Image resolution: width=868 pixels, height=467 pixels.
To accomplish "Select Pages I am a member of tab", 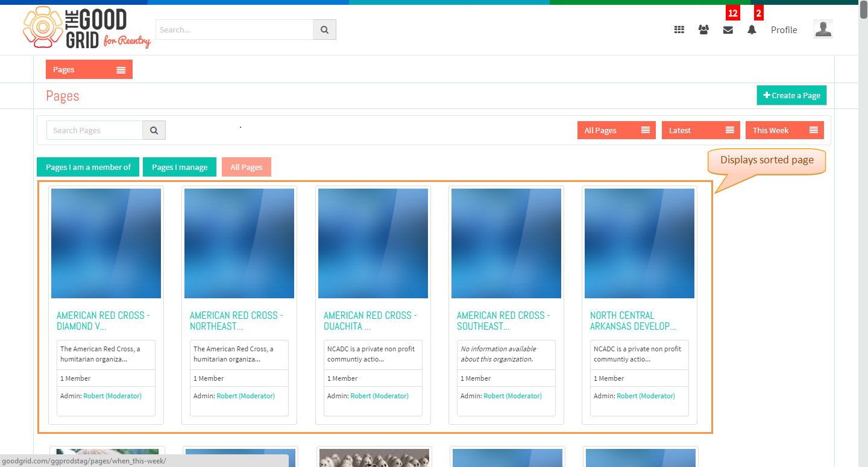I will click(88, 167).
